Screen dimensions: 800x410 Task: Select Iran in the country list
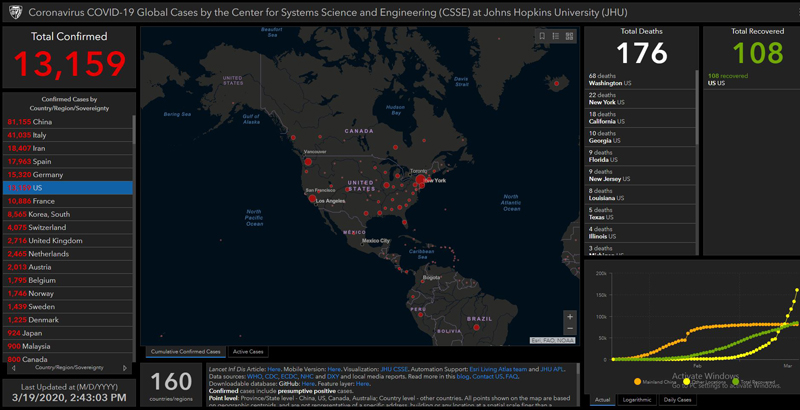(67, 148)
